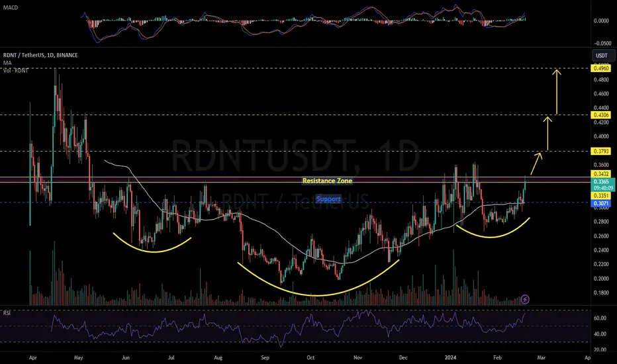Select the Vol · RDNT legend
Screen dimensions: 617x364
(x=16, y=70)
